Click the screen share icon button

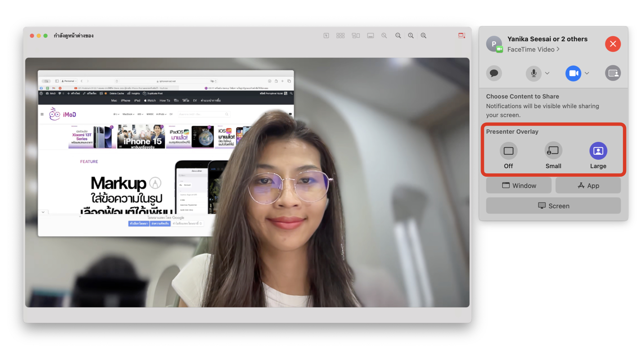(613, 73)
